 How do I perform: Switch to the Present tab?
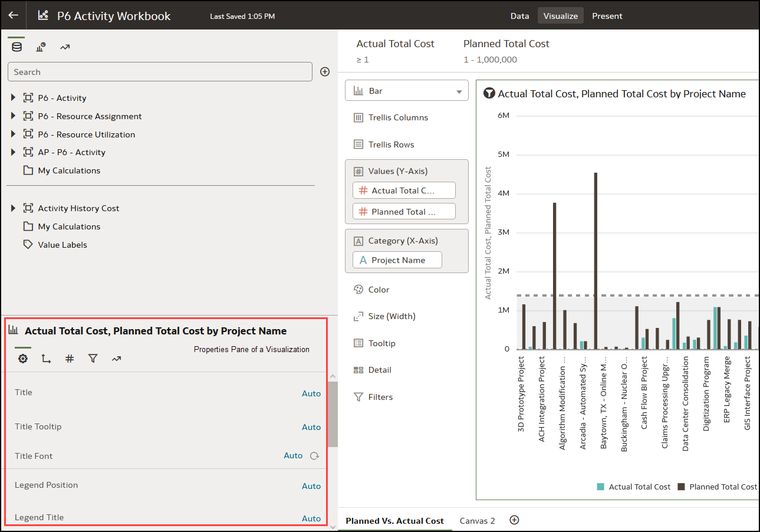coord(607,16)
